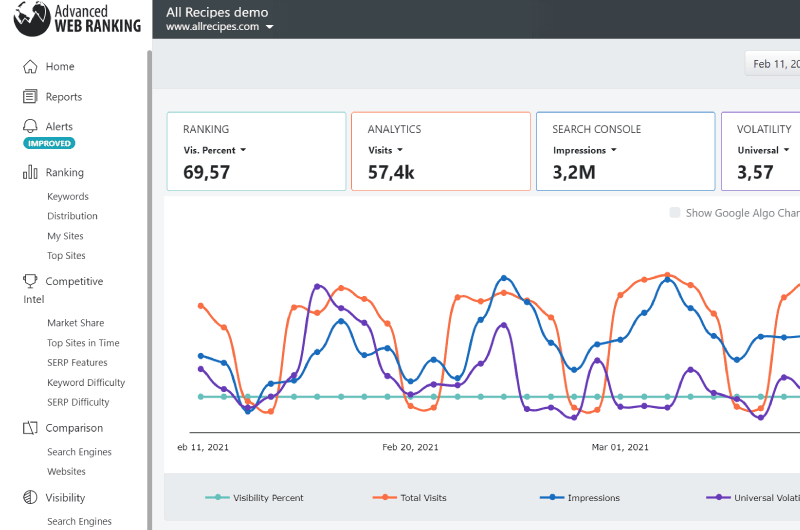Open the Vis. Percent dropdown
This screenshot has height=530, width=800.
215,150
